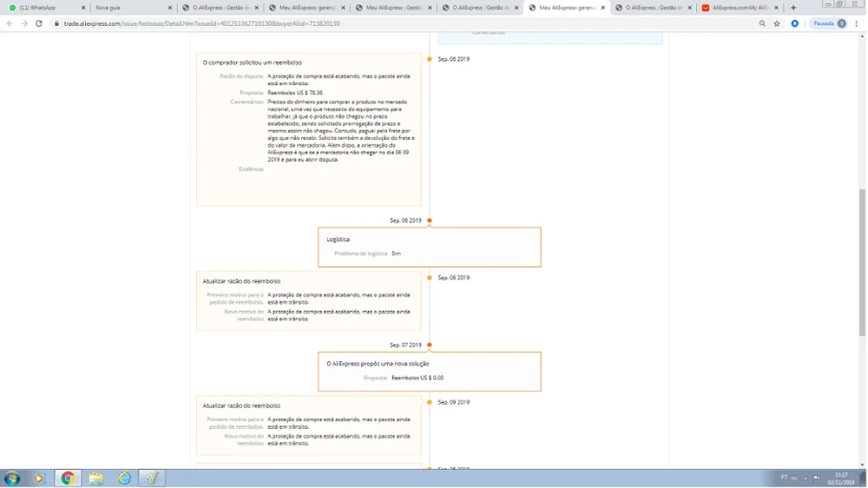Open the Paint app from taskbar
The width and height of the screenshot is (868, 488).
pos(152,478)
